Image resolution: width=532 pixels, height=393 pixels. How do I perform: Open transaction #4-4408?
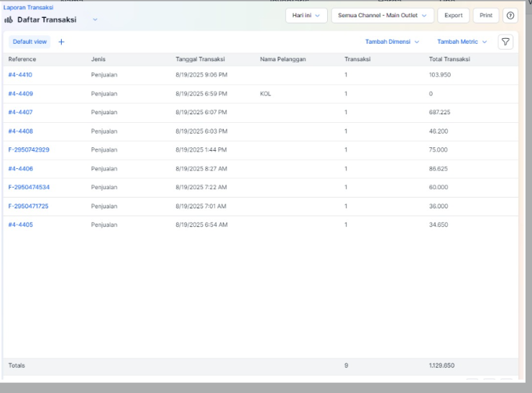pyautogui.click(x=20, y=131)
